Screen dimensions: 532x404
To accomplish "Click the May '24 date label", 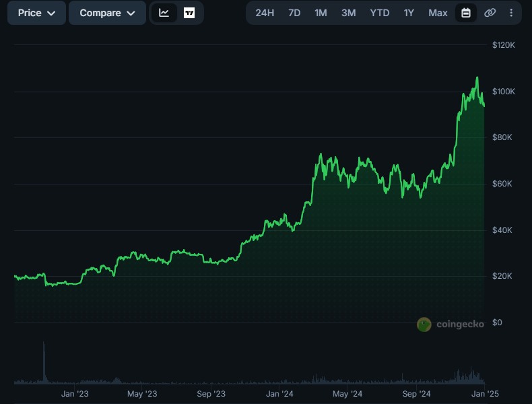I will point(347,394).
